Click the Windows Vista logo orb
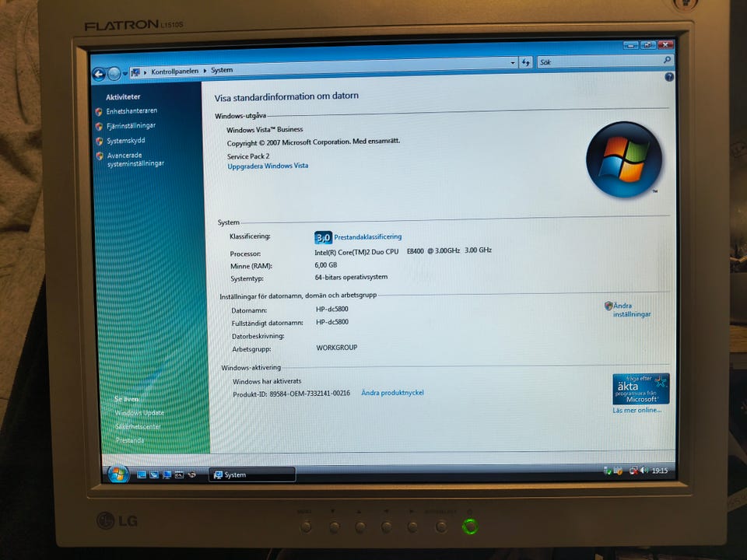Image resolution: width=747 pixels, height=560 pixels. (623, 160)
